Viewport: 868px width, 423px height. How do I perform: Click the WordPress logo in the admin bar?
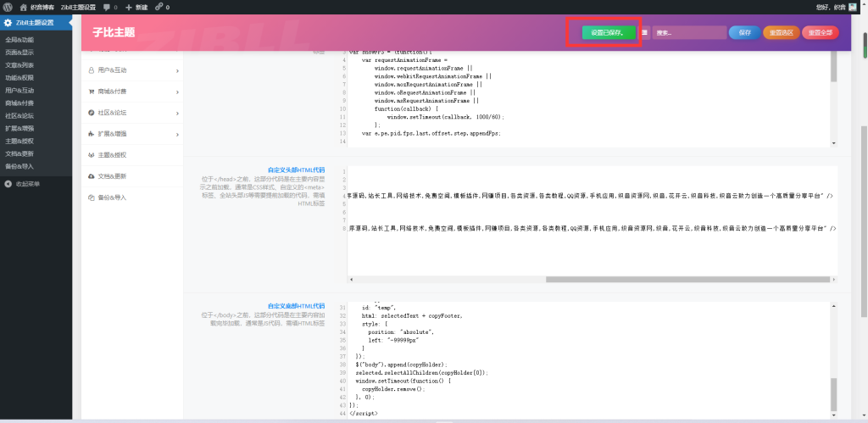(x=8, y=7)
